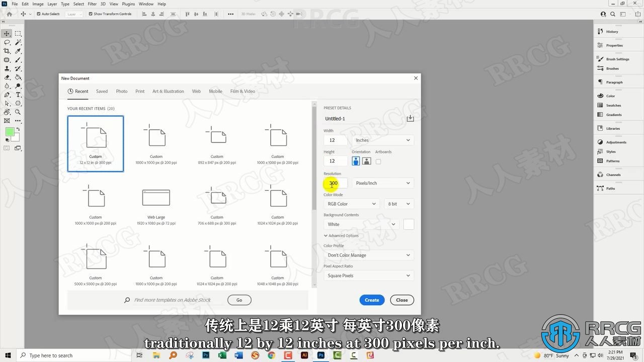Save document preset icon beside Untitled-1

(410, 118)
